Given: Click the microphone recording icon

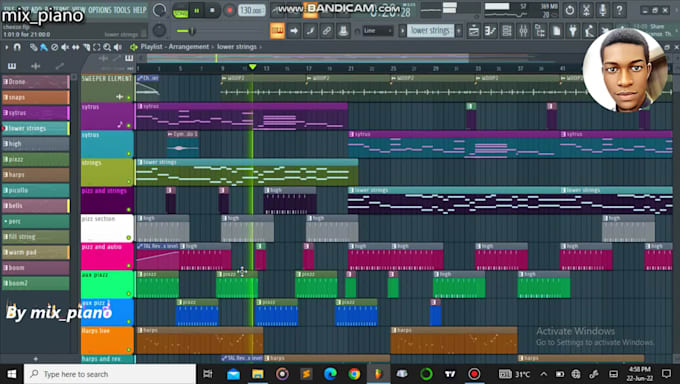Looking at the screenshot, I should [x=603, y=10].
